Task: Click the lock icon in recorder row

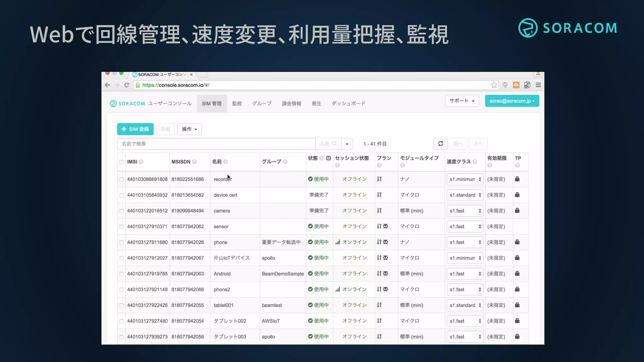Action: point(517,179)
